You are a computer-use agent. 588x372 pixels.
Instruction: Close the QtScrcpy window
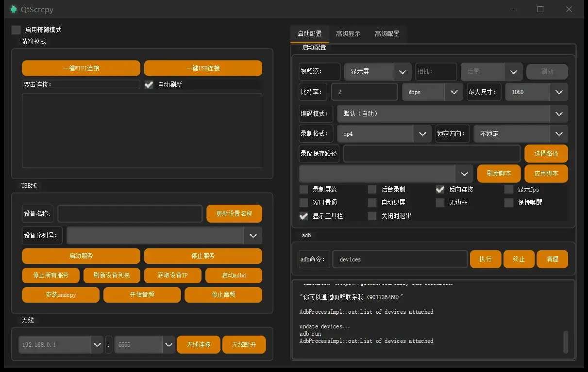tap(570, 9)
